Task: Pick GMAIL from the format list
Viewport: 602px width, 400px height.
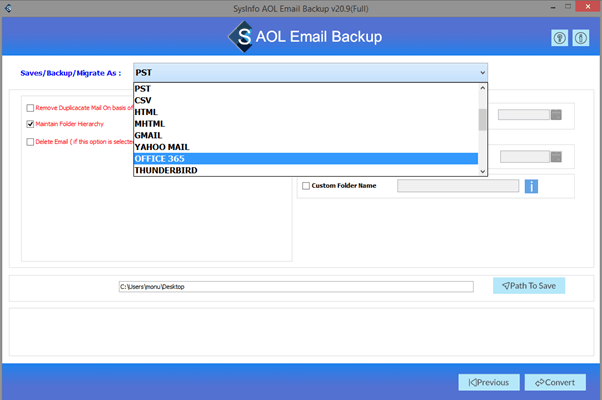Action: [x=306, y=136]
